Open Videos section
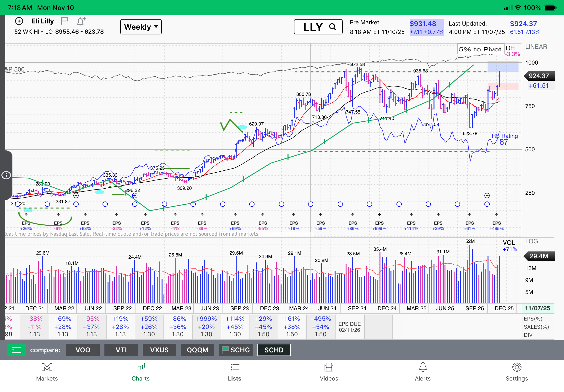 [x=329, y=372]
